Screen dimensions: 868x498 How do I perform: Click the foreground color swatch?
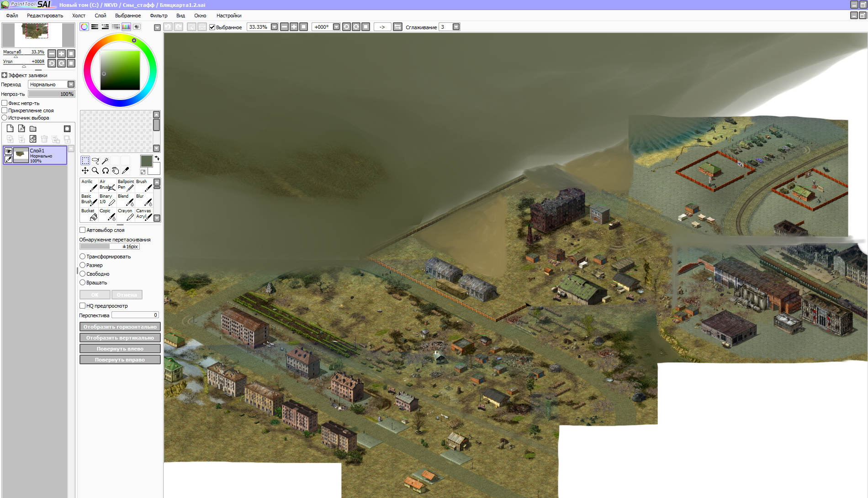point(146,161)
